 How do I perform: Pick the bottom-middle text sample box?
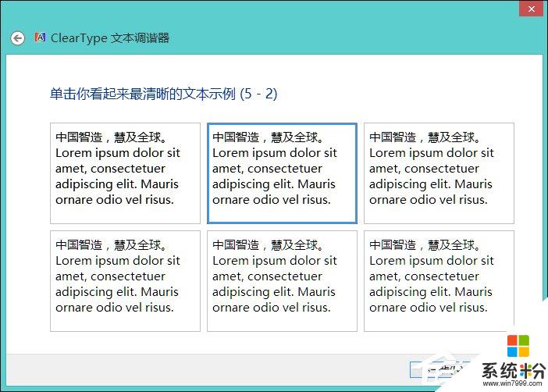point(282,281)
